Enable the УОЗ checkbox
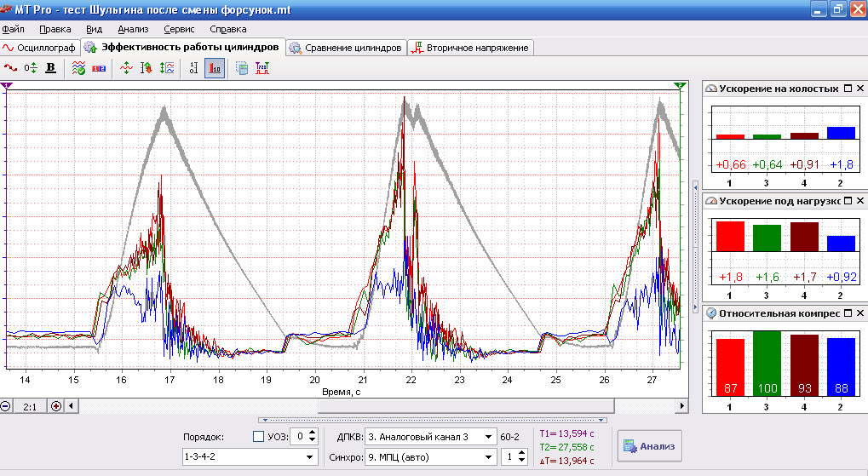This screenshot has height=476, width=868. click(258, 437)
